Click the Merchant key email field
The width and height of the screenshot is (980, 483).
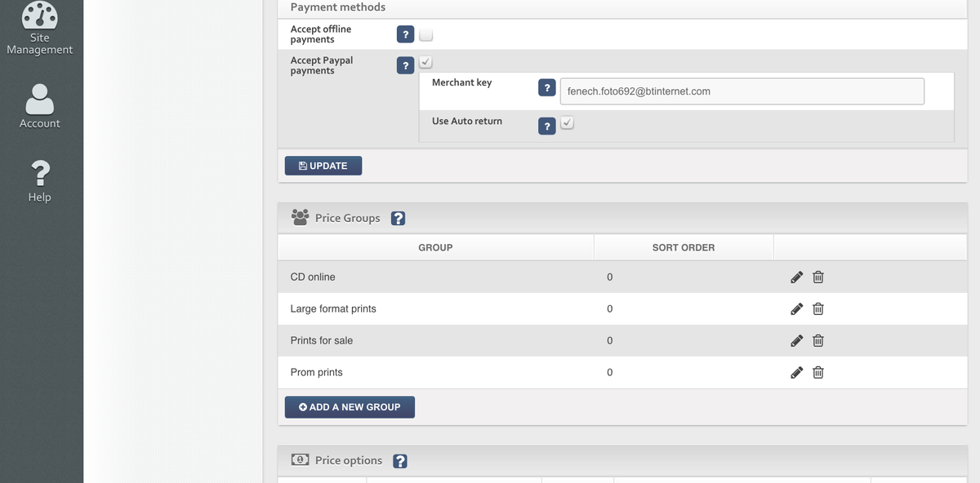(742, 91)
